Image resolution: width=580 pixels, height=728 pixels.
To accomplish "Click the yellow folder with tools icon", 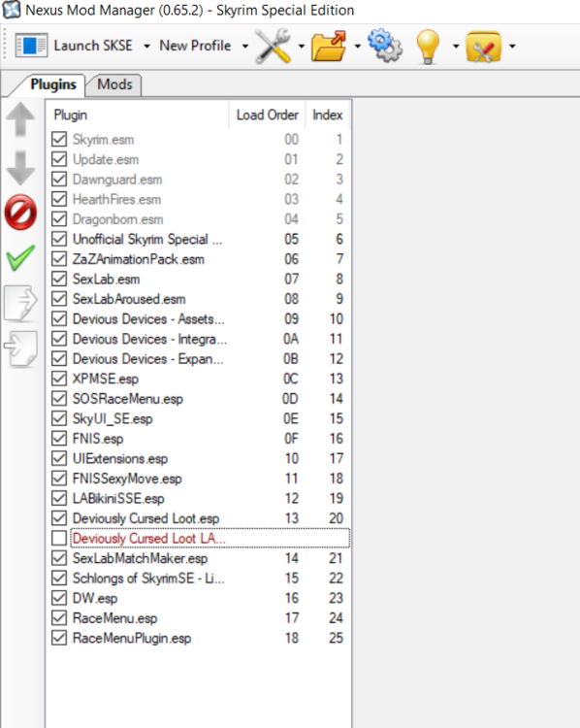I will 483,46.
